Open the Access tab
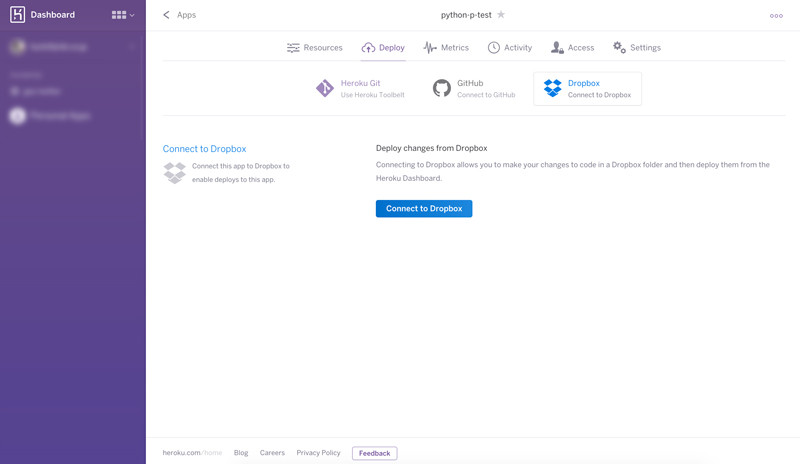The image size is (800, 464). [x=572, y=47]
